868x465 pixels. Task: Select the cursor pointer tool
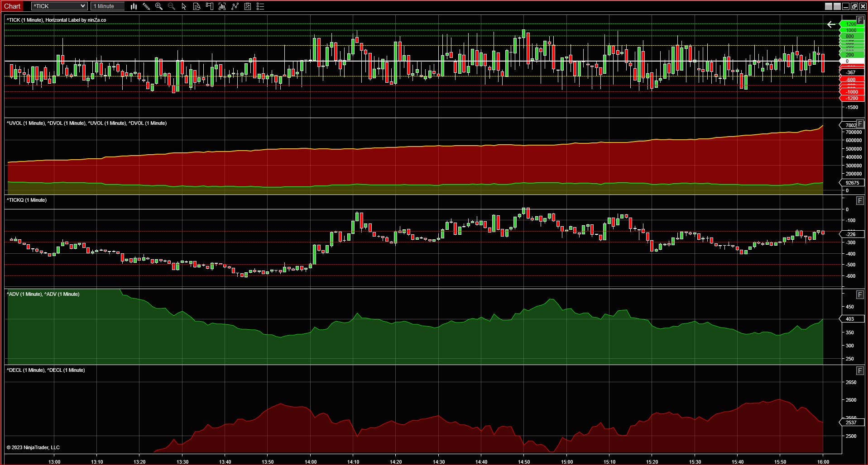point(184,6)
